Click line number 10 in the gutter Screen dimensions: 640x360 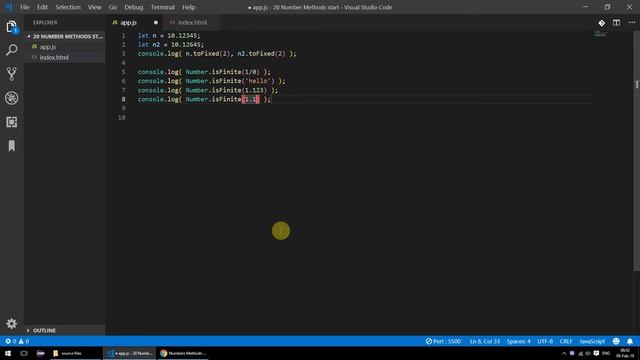(x=122, y=118)
